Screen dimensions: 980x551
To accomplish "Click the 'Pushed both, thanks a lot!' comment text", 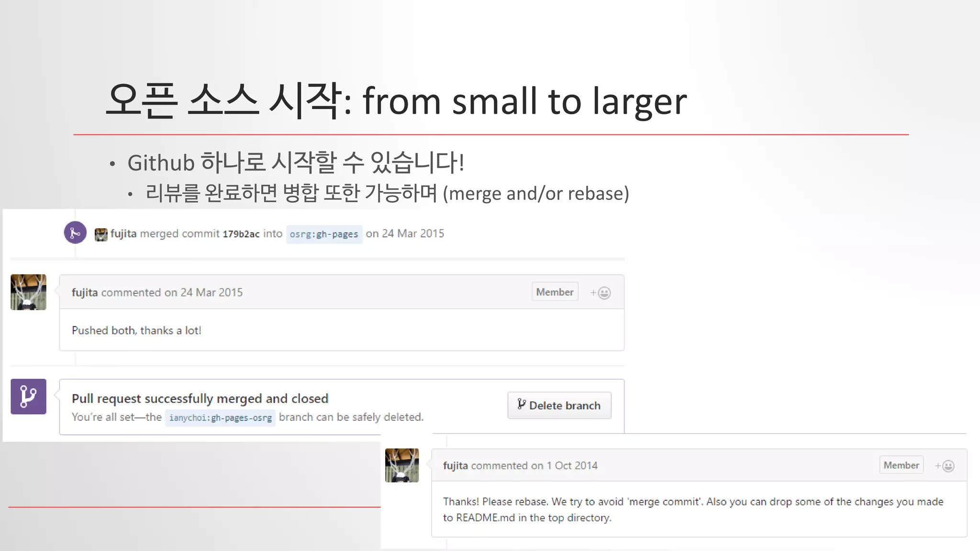I will point(136,331).
